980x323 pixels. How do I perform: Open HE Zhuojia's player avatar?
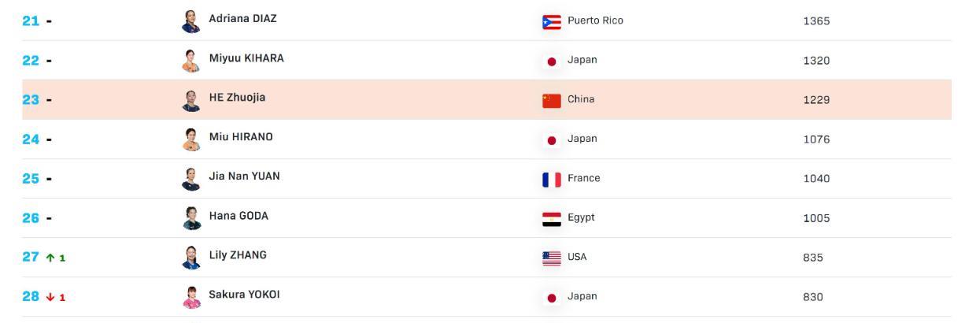[x=190, y=100]
